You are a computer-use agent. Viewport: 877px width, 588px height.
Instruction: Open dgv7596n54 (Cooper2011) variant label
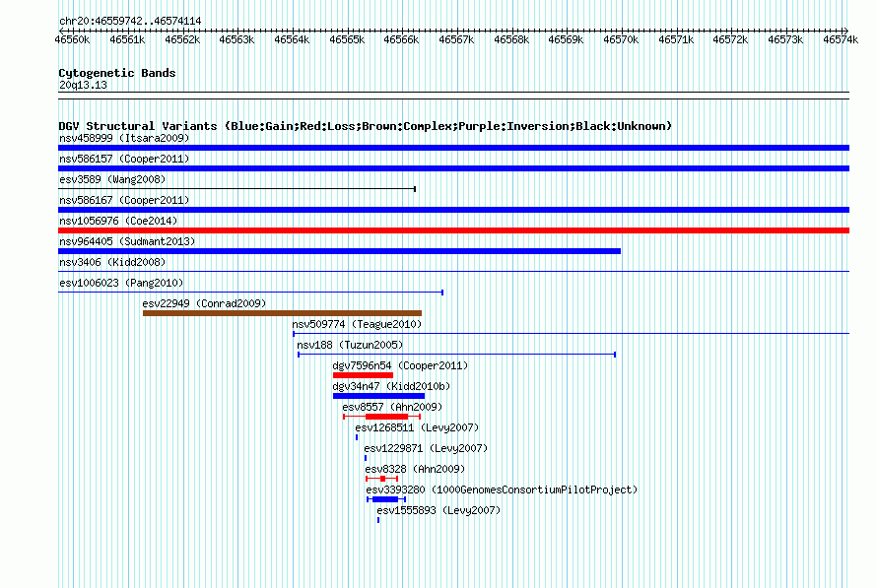(x=400, y=365)
